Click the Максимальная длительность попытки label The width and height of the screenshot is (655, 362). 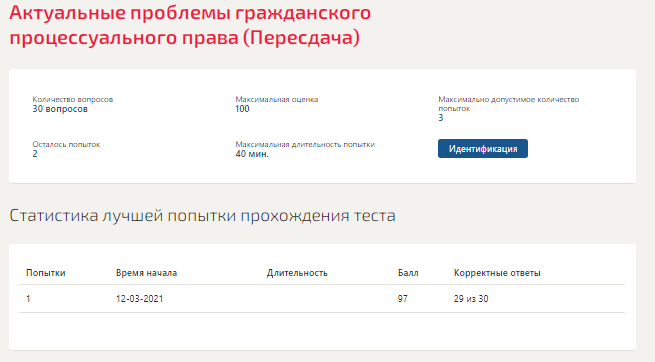pos(305,144)
